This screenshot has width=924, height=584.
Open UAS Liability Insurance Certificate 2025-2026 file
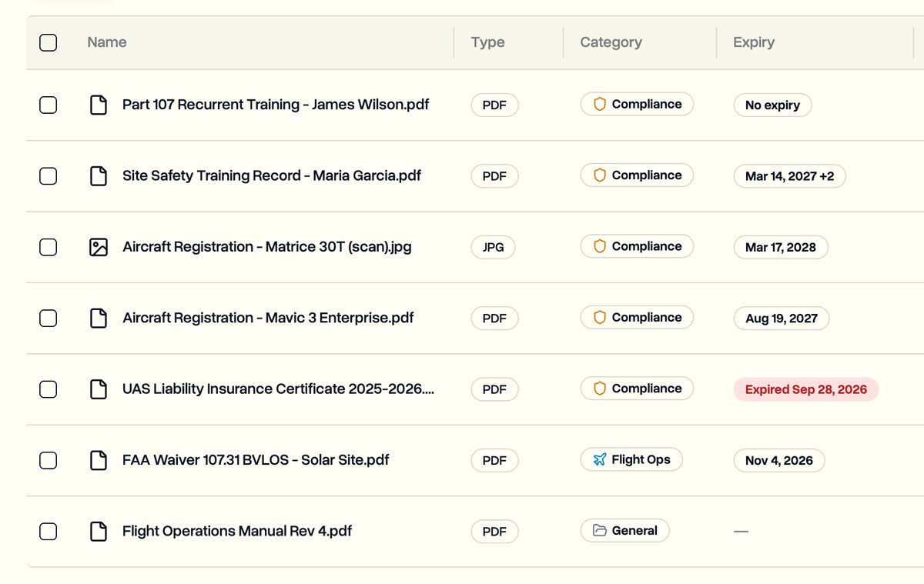(x=279, y=389)
